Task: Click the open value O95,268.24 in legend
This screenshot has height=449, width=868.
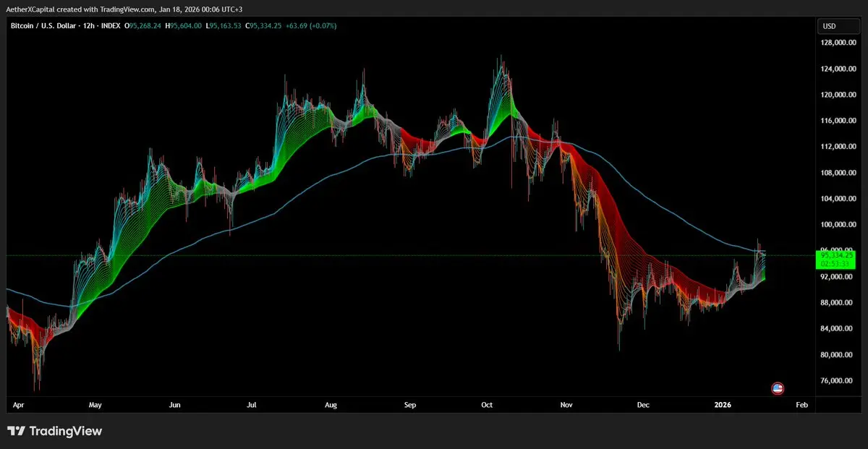Action: (145, 26)
